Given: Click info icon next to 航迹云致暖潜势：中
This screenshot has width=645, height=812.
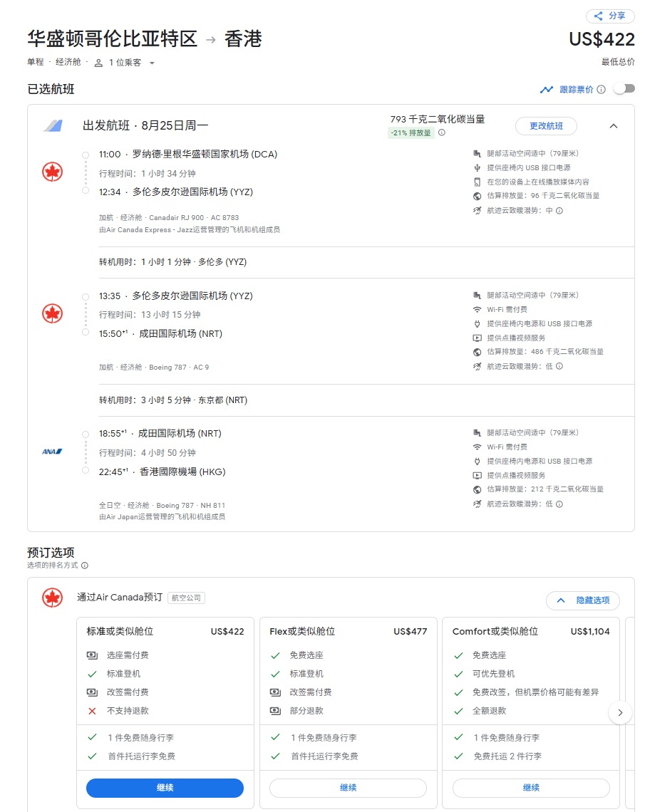Looking at the screenshot, I should click(559, 211).
